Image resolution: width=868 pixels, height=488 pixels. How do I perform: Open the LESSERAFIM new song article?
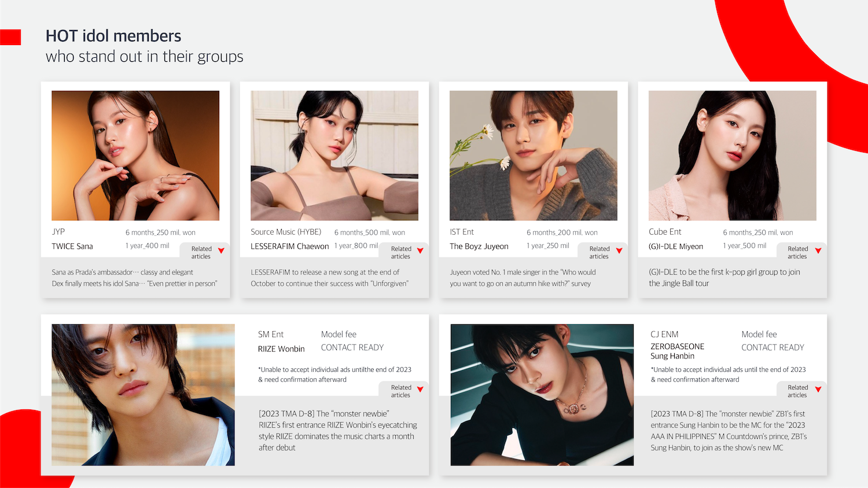click(x=330, y=278)
